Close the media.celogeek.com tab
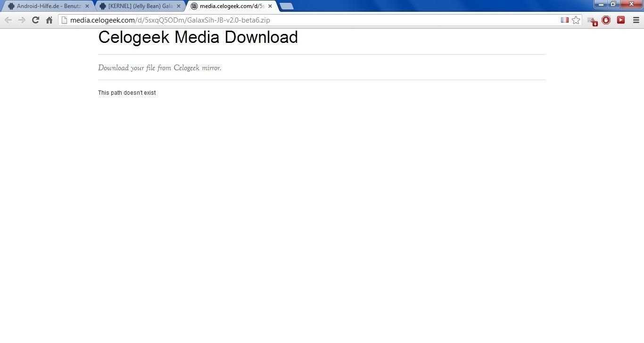Viewport: 644px width, 343px height. click(270, 6)
